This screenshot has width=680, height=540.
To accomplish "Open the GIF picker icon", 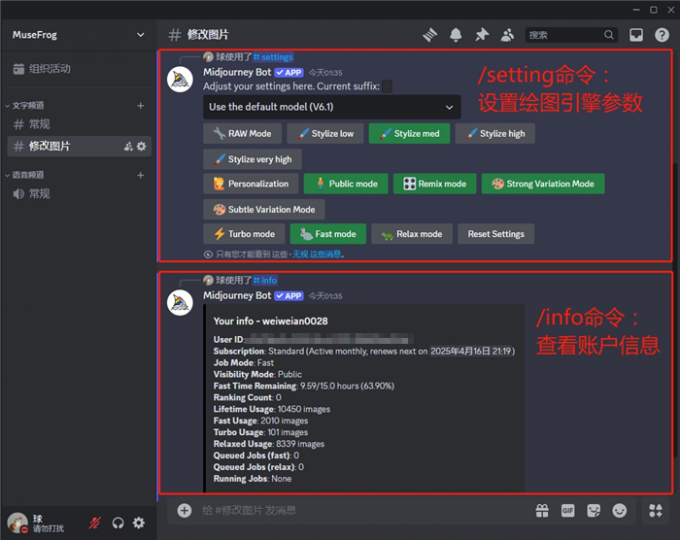I will click(568, 511).
